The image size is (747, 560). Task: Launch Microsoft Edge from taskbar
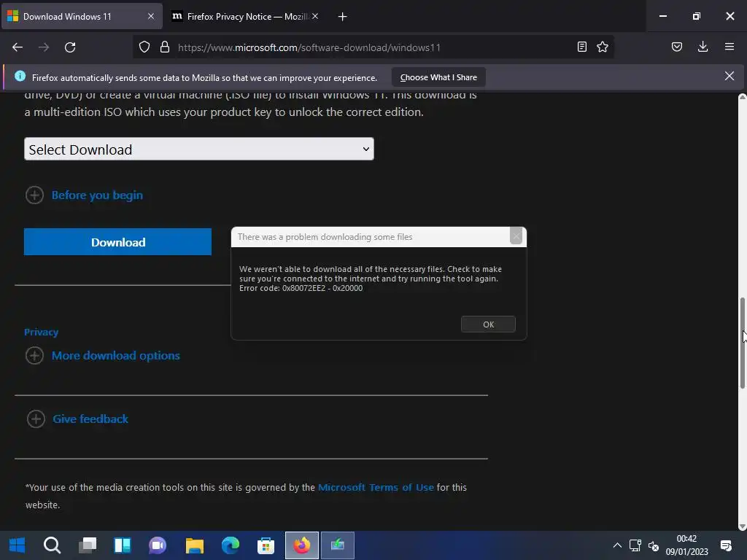(x=231, y=545)
